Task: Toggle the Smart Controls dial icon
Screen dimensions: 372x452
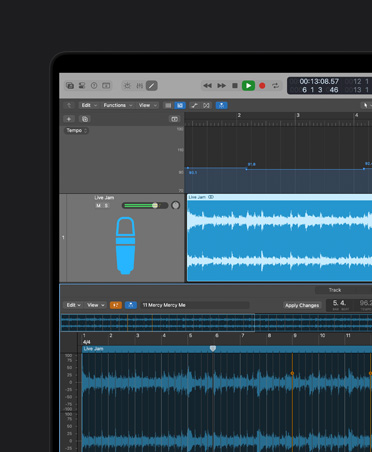Action: [x=127, y=86]
